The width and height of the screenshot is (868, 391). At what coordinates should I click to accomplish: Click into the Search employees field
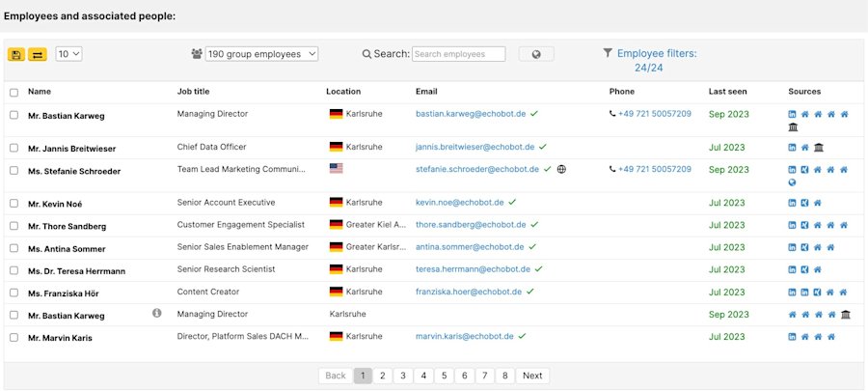459,54
